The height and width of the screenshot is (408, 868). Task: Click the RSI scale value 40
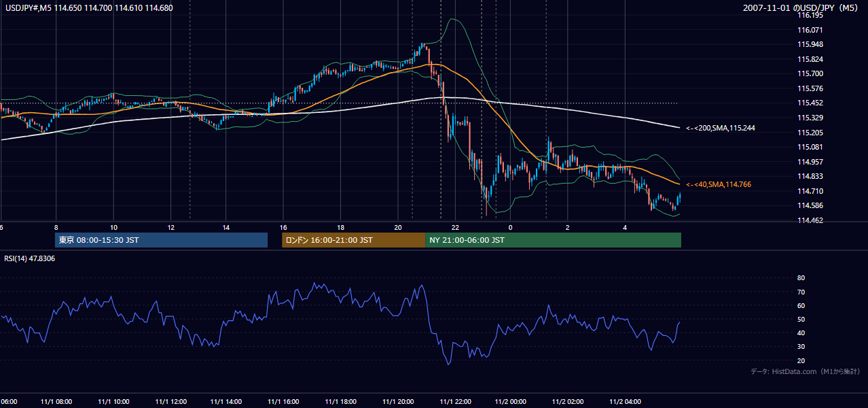coord(801,333)
